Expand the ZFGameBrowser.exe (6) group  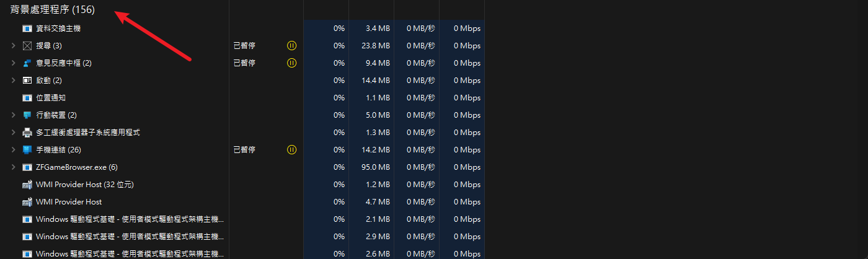click(x=13, y=167)
